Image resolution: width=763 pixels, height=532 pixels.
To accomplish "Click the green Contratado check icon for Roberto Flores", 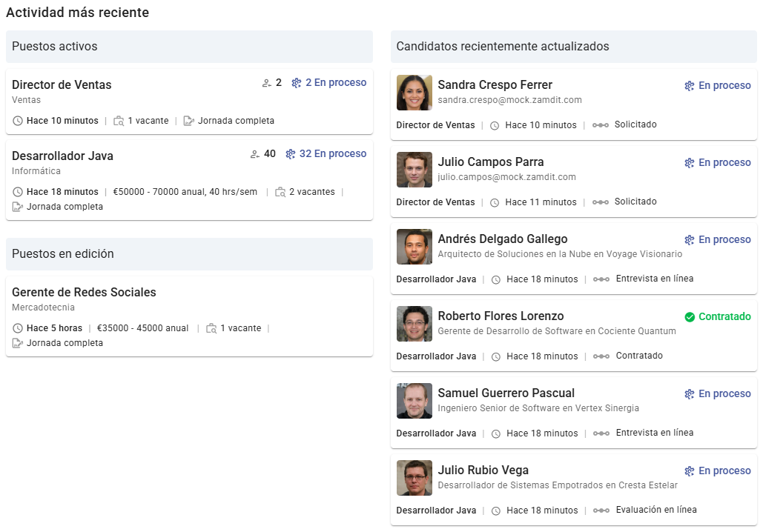I will point(690,316).
